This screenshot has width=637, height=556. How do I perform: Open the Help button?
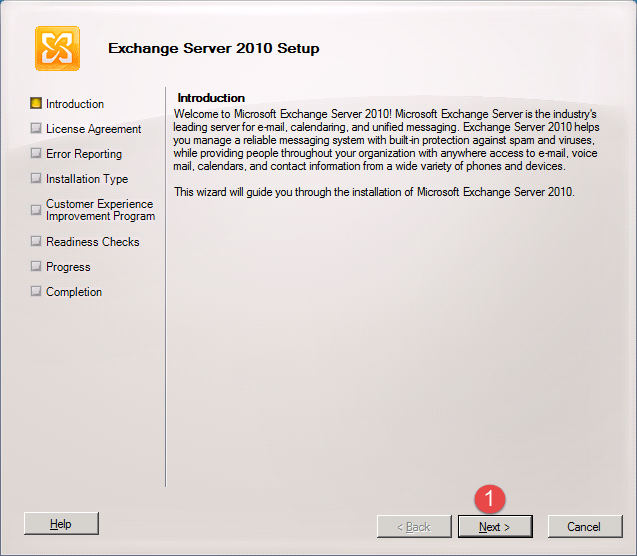(x=61, y=524)
